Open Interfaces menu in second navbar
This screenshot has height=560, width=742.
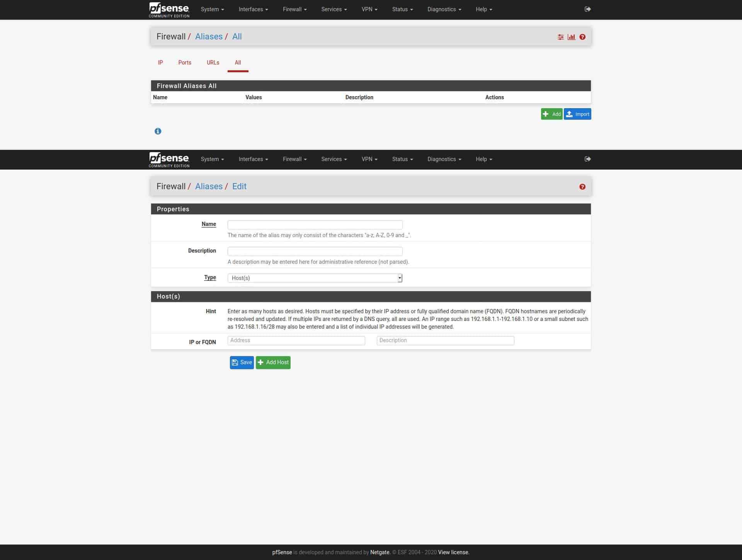click(x=253, y=159)
